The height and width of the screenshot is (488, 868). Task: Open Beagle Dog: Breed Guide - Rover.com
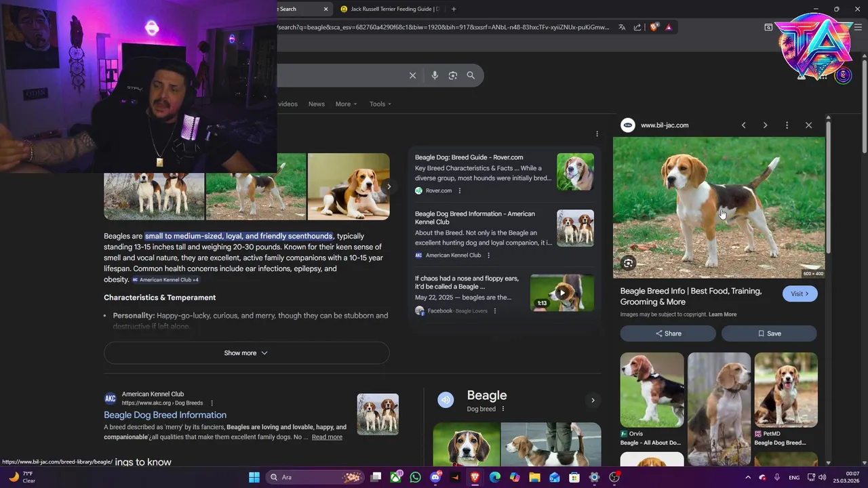click(x=469, y=157)
